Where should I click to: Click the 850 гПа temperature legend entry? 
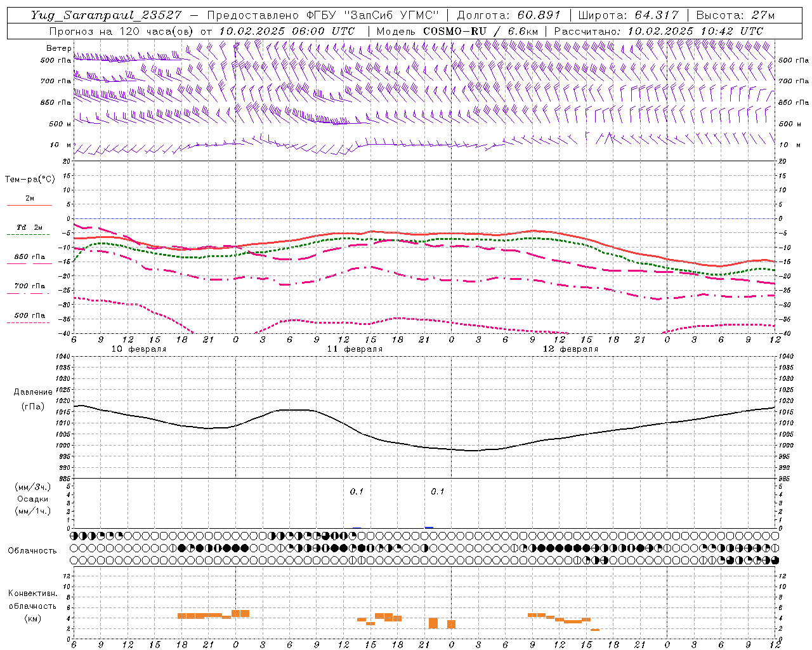pos(29,257)
